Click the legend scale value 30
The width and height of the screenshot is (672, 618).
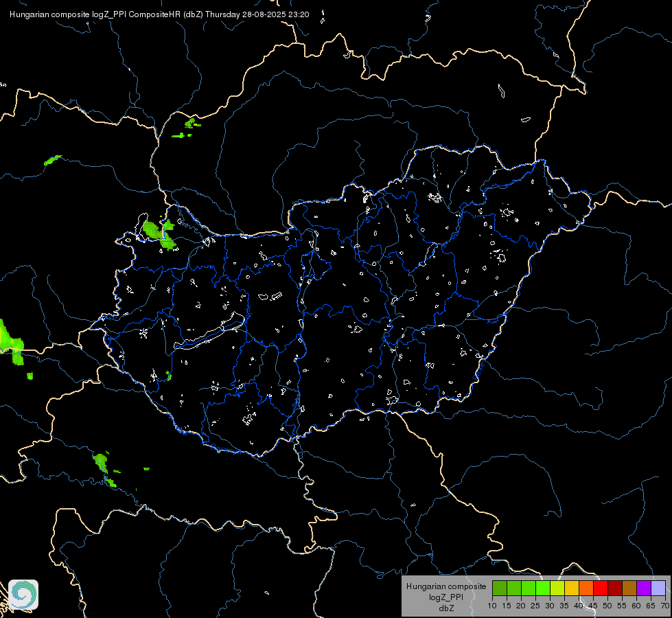[550, 606]
